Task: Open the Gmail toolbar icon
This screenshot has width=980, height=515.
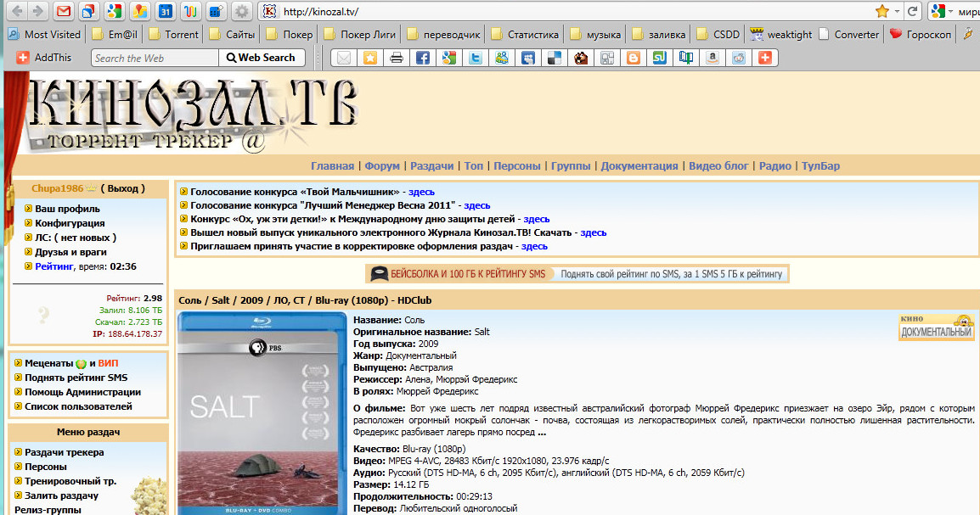Action: point(63,11)
